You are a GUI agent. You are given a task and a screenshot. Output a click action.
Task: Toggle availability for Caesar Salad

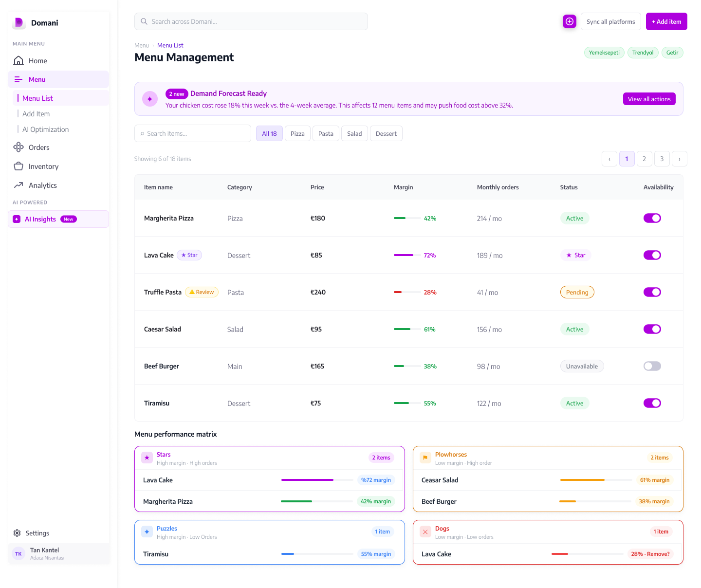652,329
